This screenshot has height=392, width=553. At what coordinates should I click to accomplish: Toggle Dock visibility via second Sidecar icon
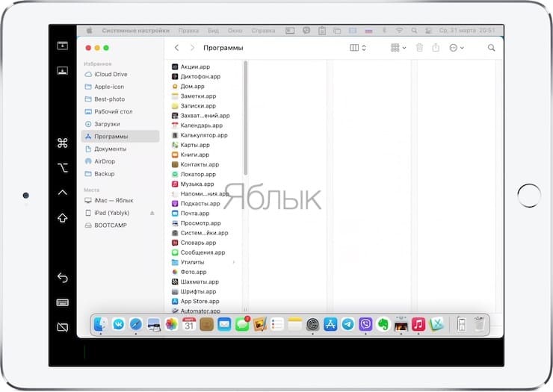[63, 70]
